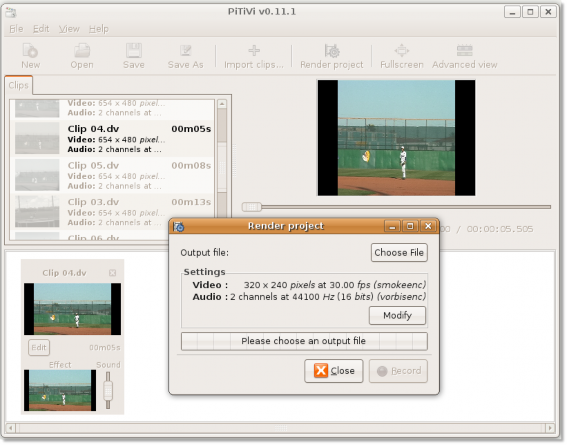
Task: Click the Effect thumbnail in timeline clip
Action: pos(60,390)
